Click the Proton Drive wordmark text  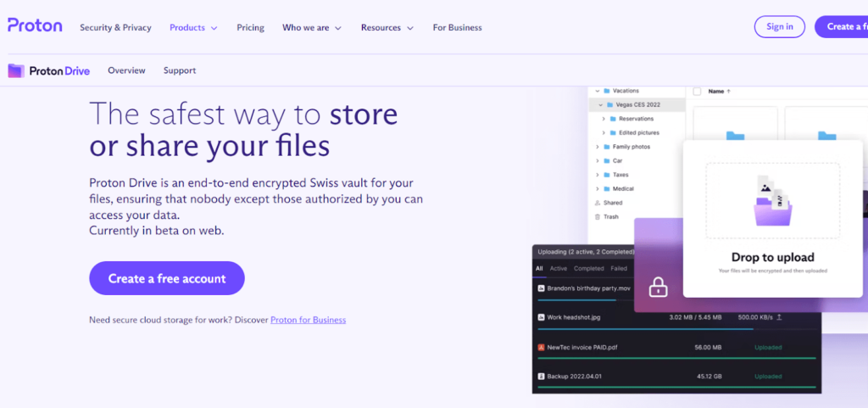59,71
